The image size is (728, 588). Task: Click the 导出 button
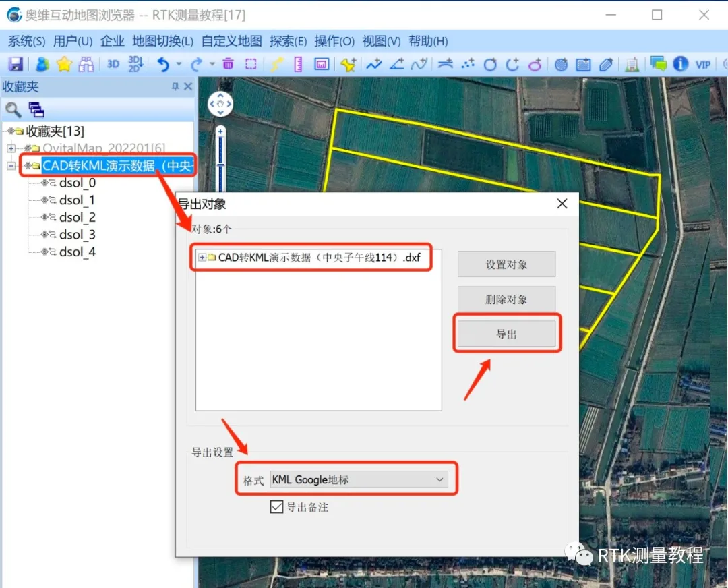click(x=506, y=332)
